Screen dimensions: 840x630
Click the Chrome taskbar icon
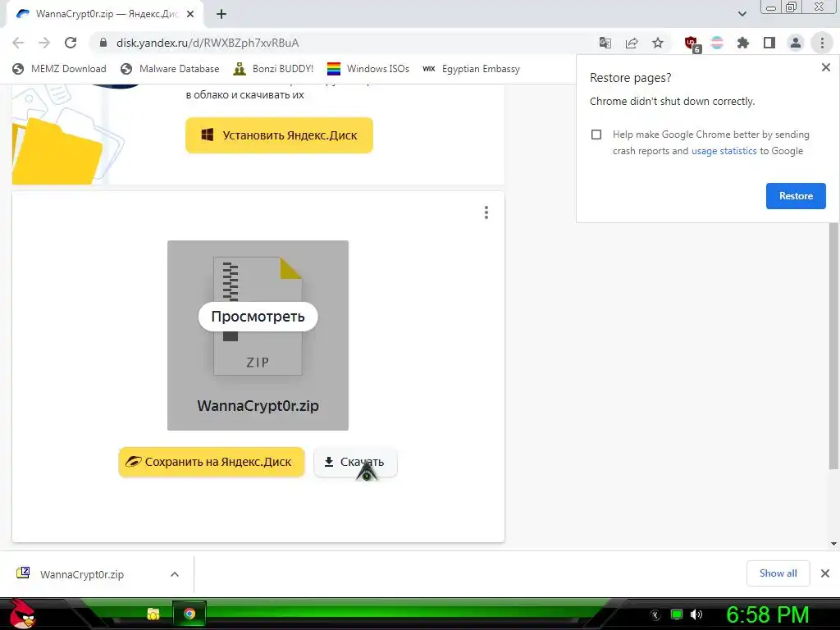point(189,614)
